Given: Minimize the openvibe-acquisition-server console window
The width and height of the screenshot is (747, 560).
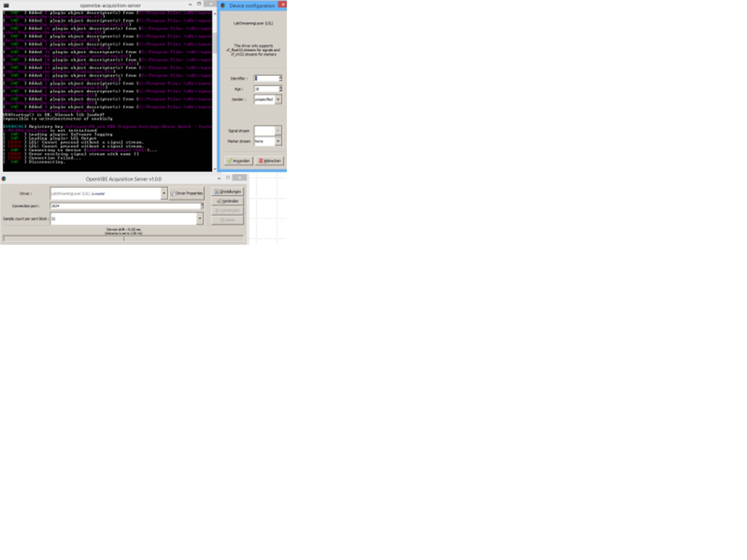Looking at the screenshot, I should (x=190, y=4).
